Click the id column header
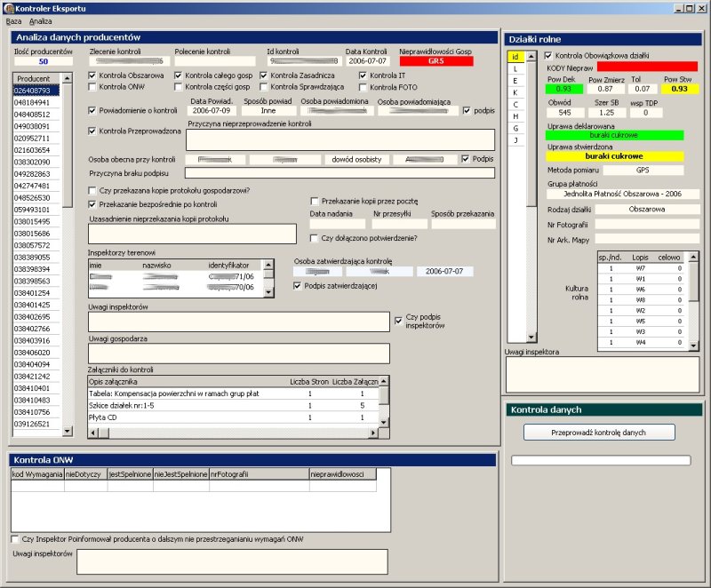The image size is (711, 588). pyautogui.click(x=515, y=57)
